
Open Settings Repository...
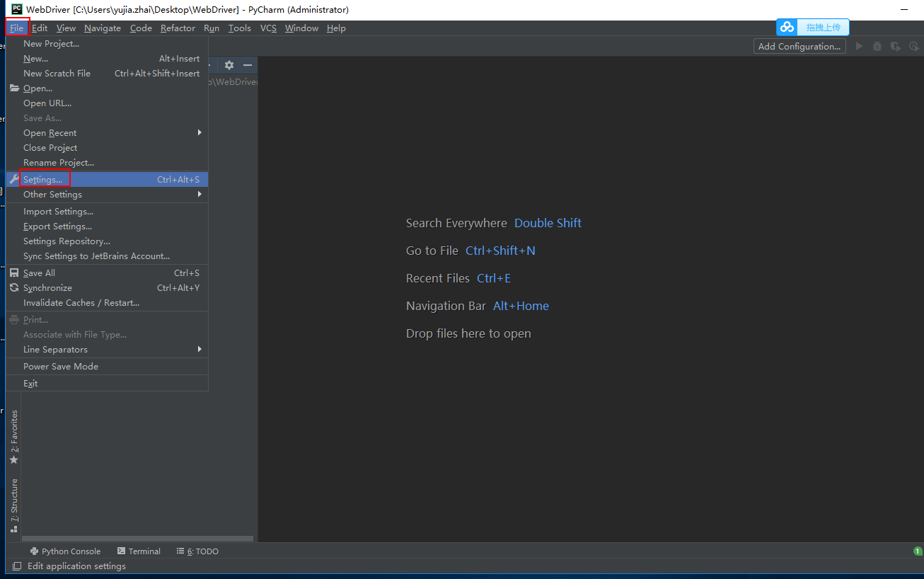click(107, 241)
